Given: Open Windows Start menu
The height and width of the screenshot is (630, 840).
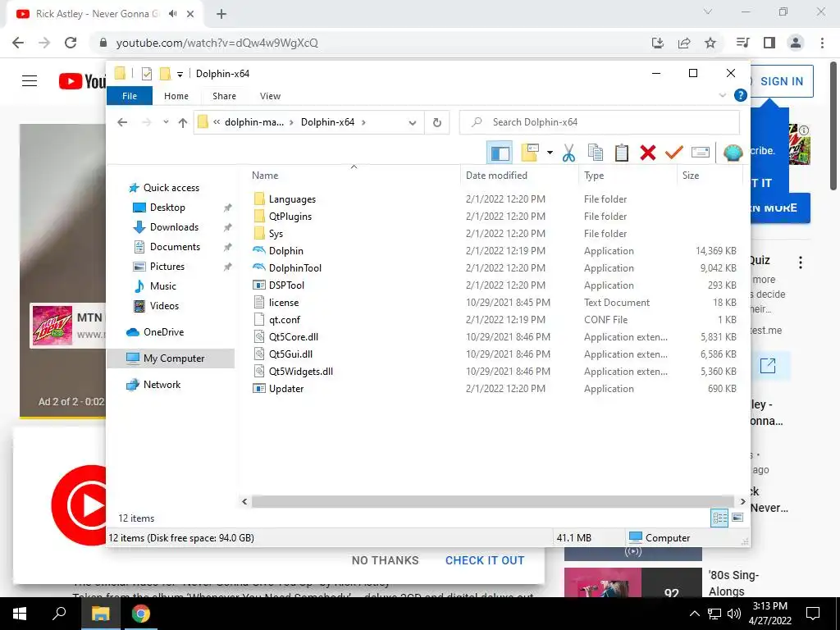Looking at the screenshot, I should click(x=20, y=614).
